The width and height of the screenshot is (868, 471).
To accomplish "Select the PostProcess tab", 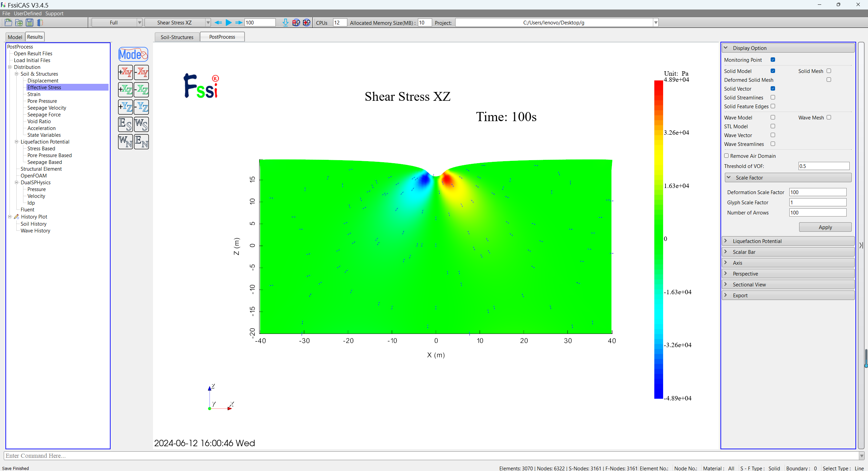I will click(x=222, y=37).
